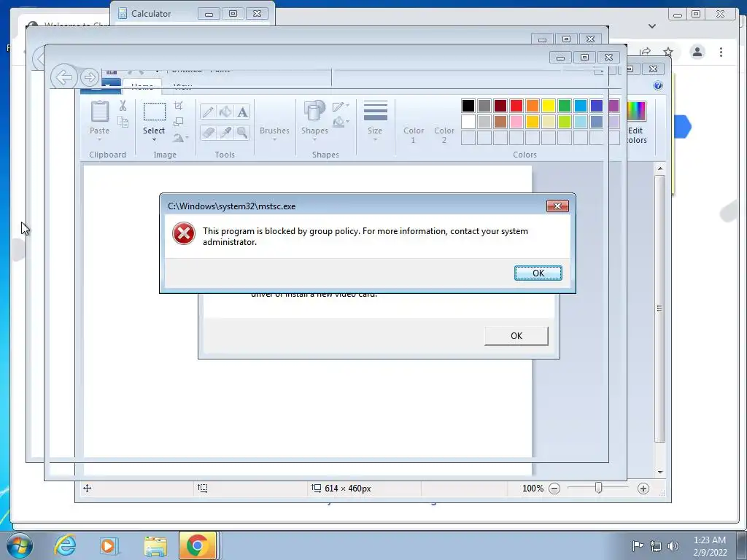
Task: Click the Paint vertical scrollbar down arrow
Action: click(659, 472)
